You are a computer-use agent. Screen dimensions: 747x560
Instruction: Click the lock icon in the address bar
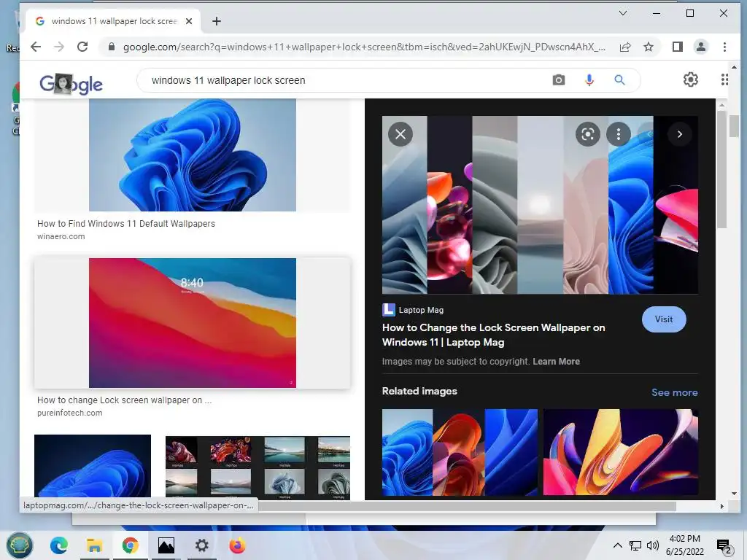click(112, 47)
